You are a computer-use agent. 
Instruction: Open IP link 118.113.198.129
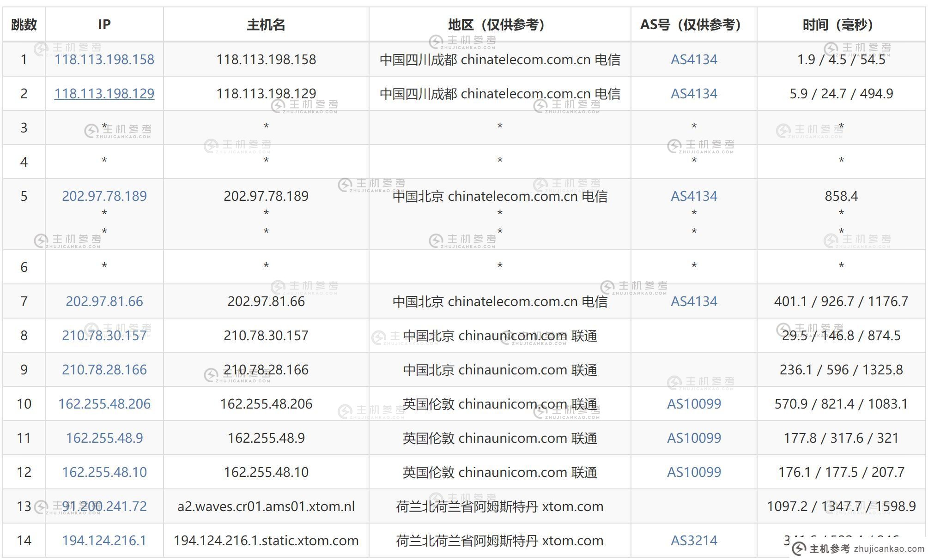(x=104, y=94)
